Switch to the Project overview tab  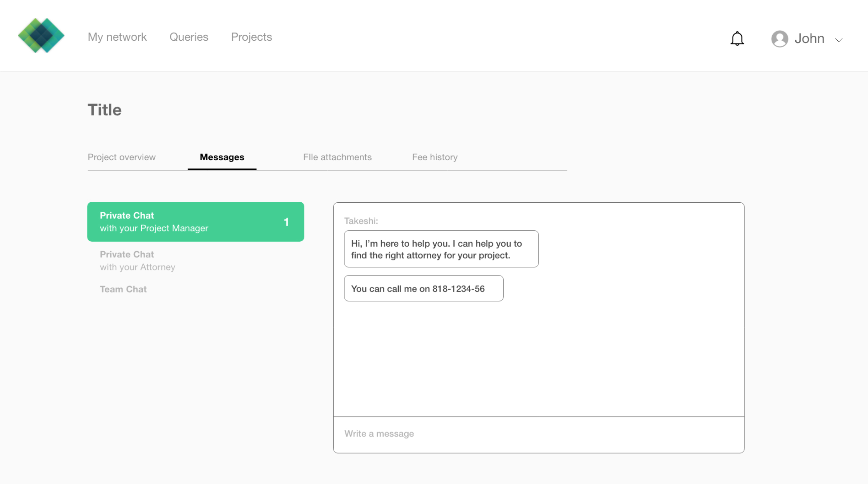pos(122,157)
